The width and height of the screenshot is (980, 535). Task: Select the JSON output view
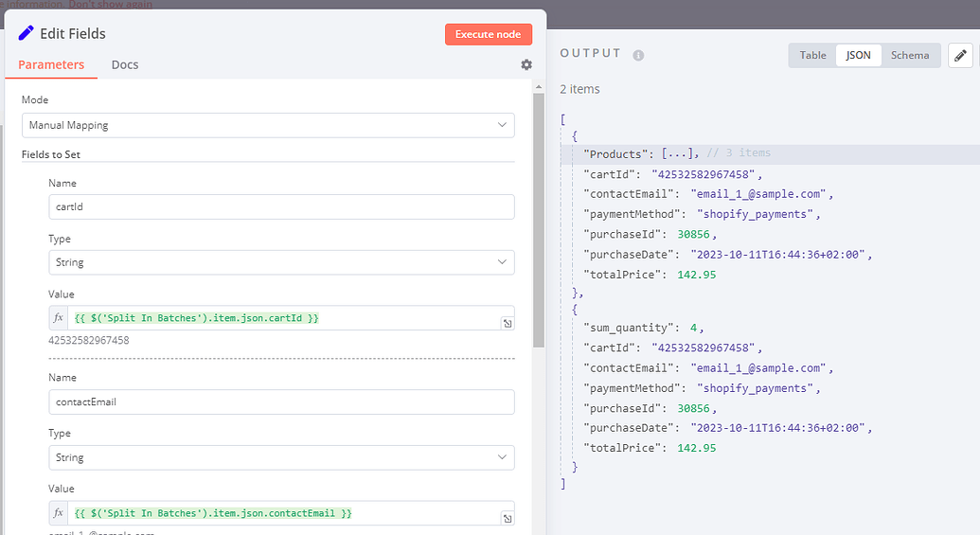(858, 56)
